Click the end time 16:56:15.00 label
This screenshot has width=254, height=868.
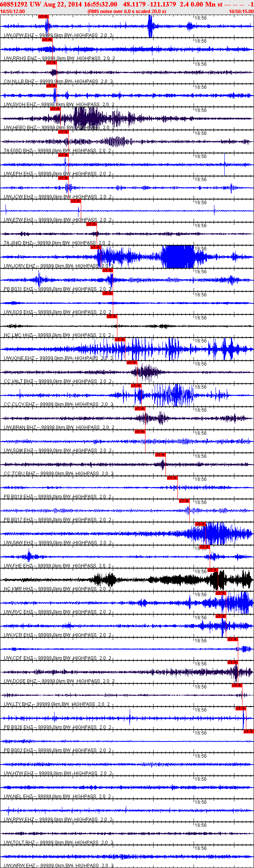[x=241, y=12]
